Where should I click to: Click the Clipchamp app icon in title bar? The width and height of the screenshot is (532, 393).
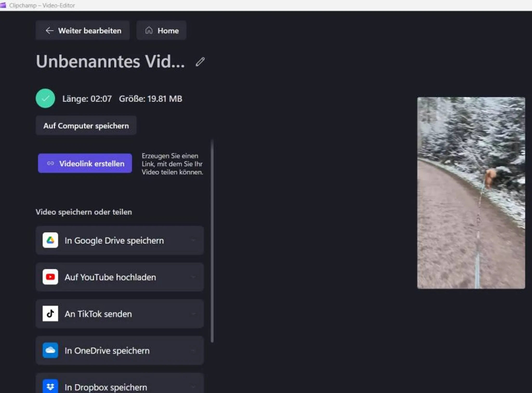3,5
